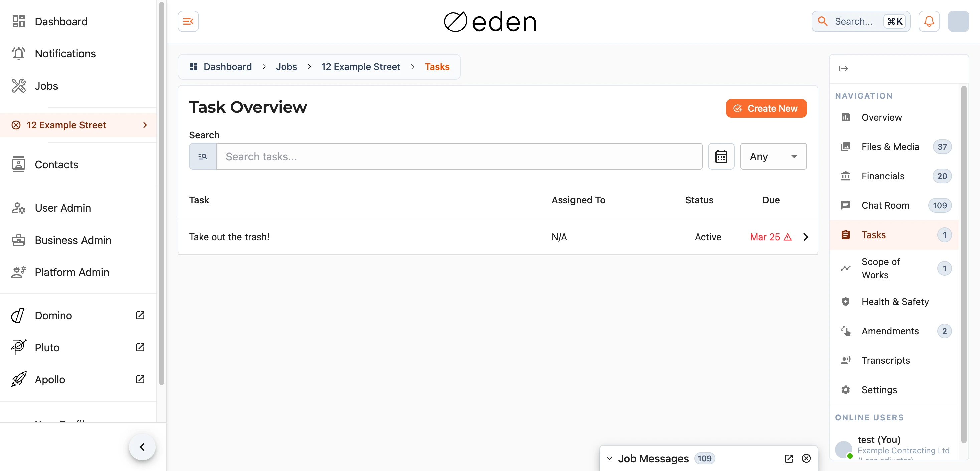Go to Jobs breadcrumb link
This screenshot has width=980, height=471.
(x=286, y=67)
